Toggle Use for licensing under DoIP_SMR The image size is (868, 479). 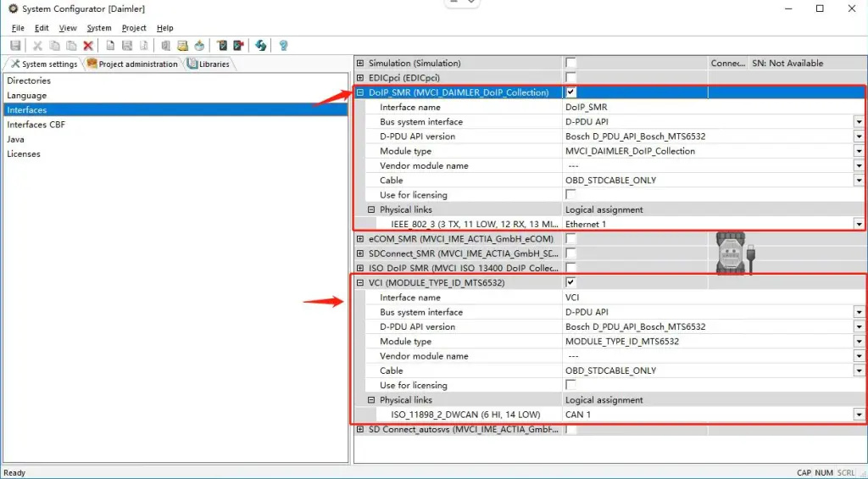[x=570, y=194]
